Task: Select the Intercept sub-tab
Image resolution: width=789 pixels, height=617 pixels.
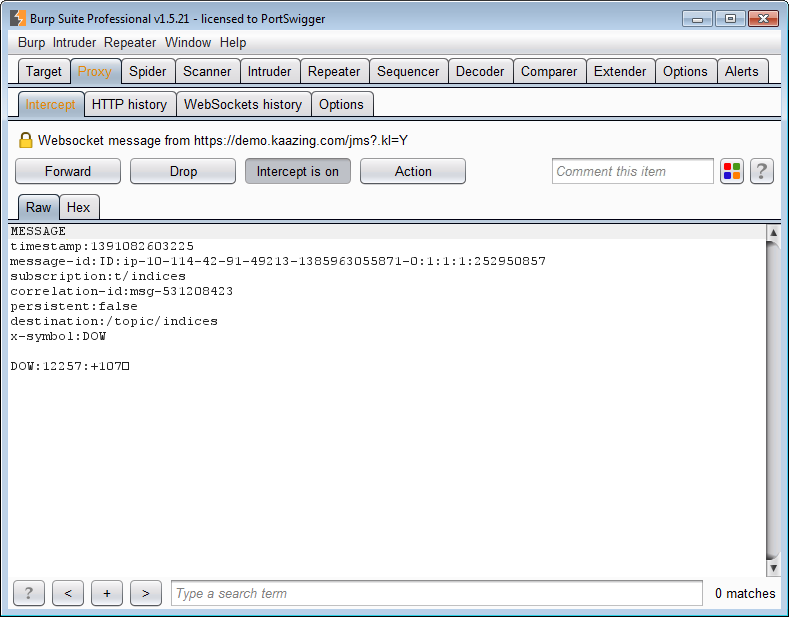Action: (50, 104)
